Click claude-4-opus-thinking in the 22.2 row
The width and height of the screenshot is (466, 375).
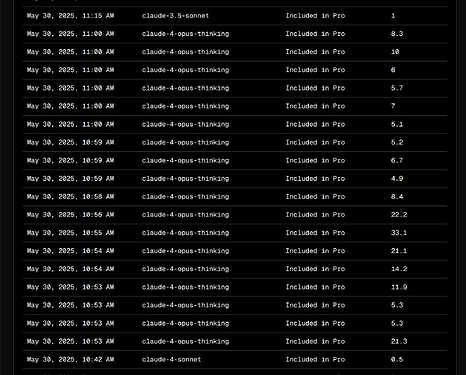point(185,215)
